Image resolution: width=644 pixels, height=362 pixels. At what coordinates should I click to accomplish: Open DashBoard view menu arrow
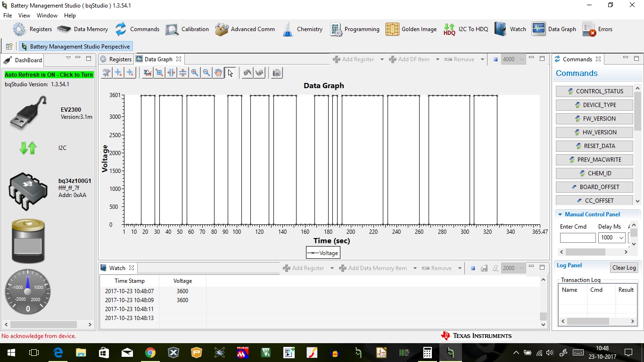68,58
